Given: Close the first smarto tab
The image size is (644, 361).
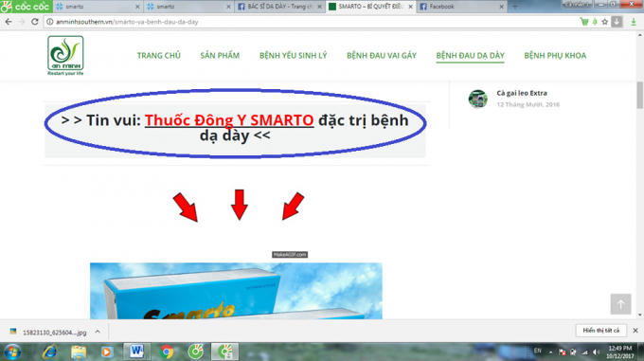Looking at the screenshot, I should click(137, 7).
